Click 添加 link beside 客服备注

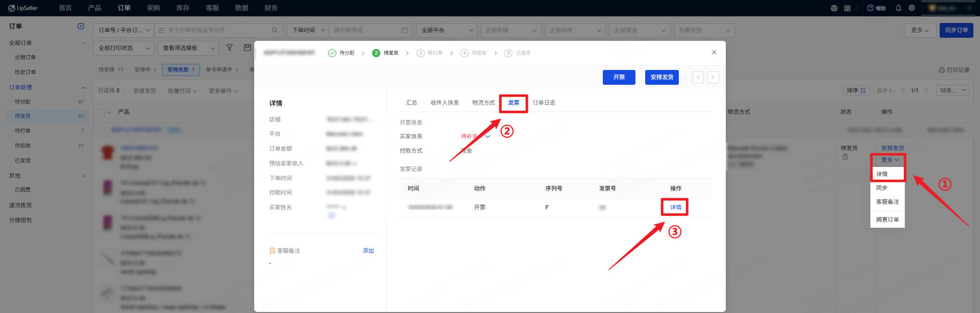368,251
